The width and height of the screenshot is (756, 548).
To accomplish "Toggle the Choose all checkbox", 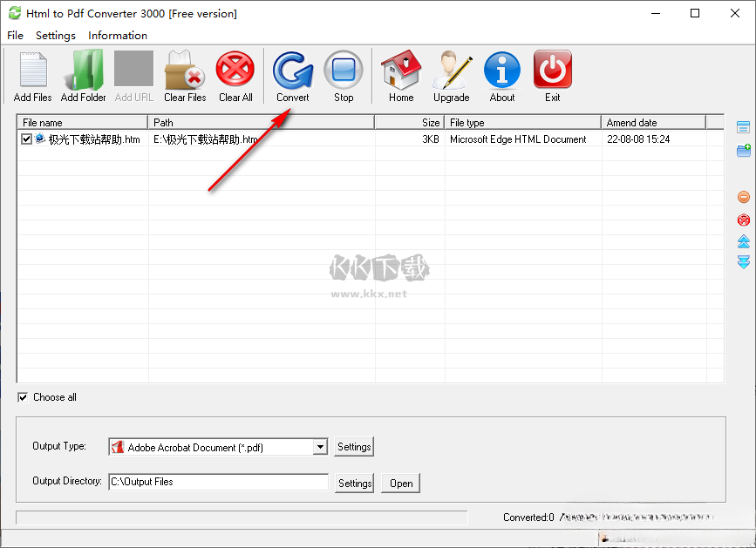I will [24, 397].
